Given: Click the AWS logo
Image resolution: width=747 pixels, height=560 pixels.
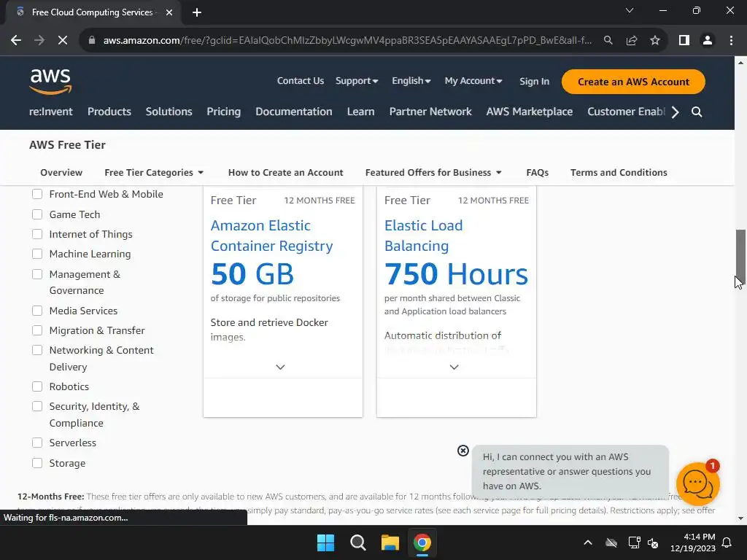Looking at the screenshot, I should click(50, 82).
